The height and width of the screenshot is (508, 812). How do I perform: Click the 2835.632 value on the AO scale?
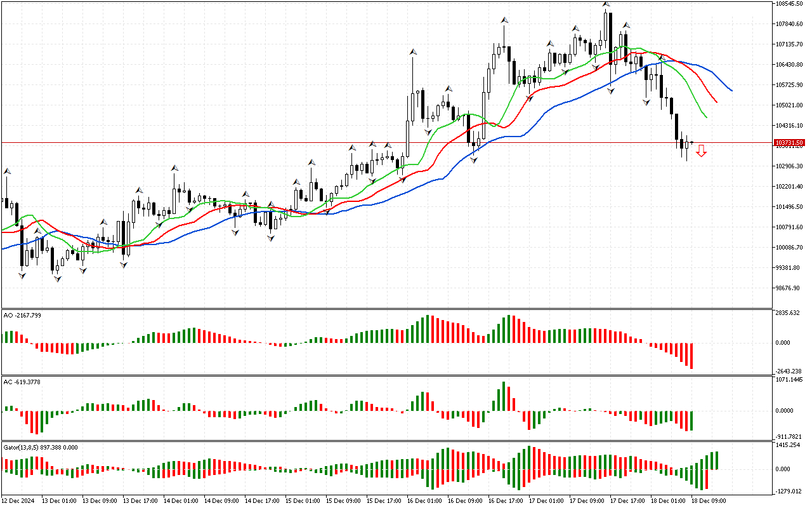coord(788,313)
